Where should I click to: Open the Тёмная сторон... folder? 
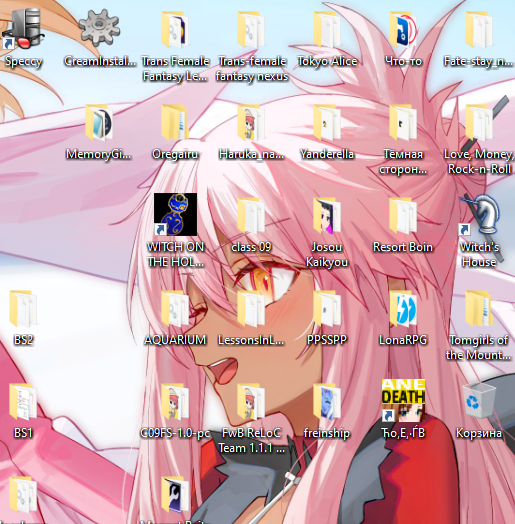(403, 124)
